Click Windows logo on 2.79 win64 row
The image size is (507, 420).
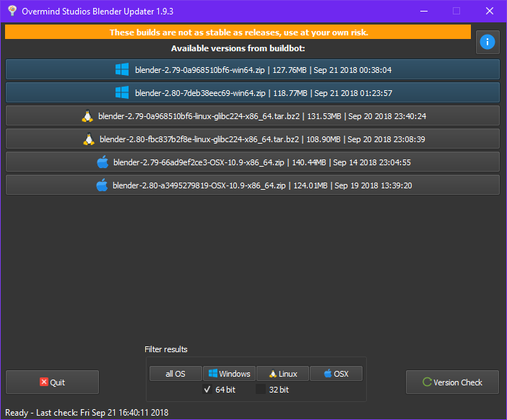pos(122,69)
